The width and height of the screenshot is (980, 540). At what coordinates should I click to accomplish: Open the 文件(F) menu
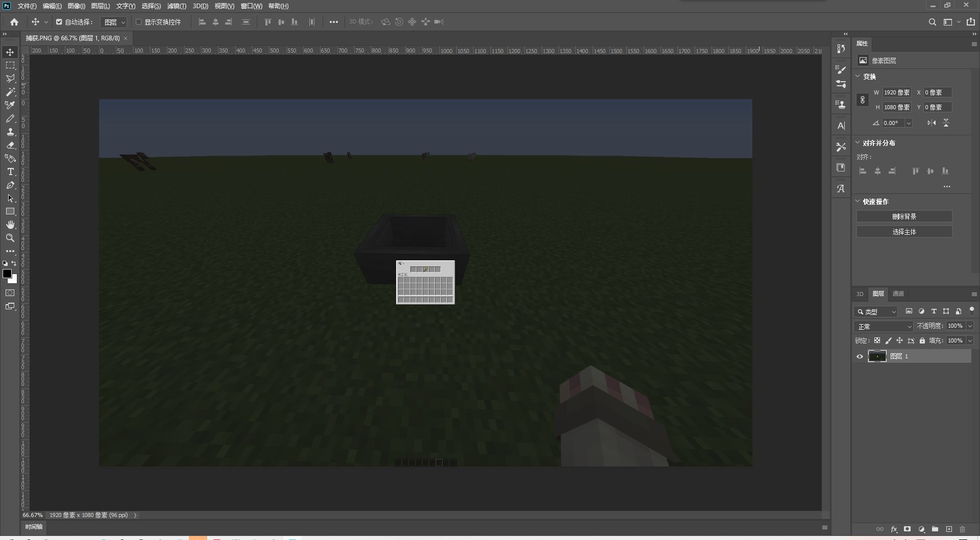tap(27, 6)
